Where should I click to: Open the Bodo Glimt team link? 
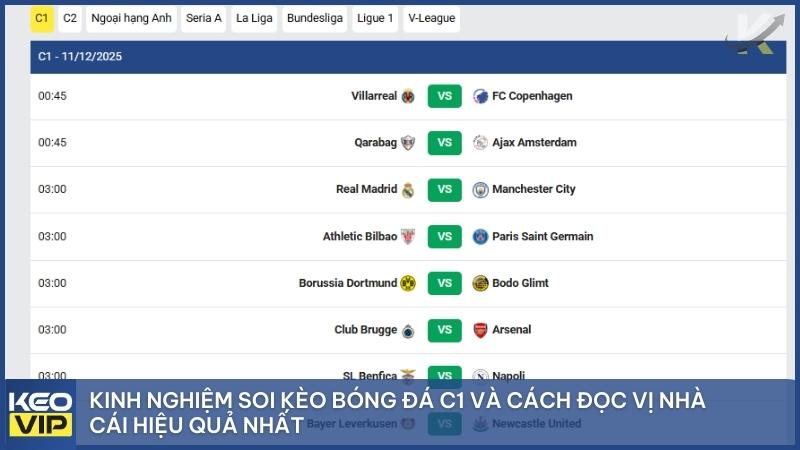[x=520, y=283]
